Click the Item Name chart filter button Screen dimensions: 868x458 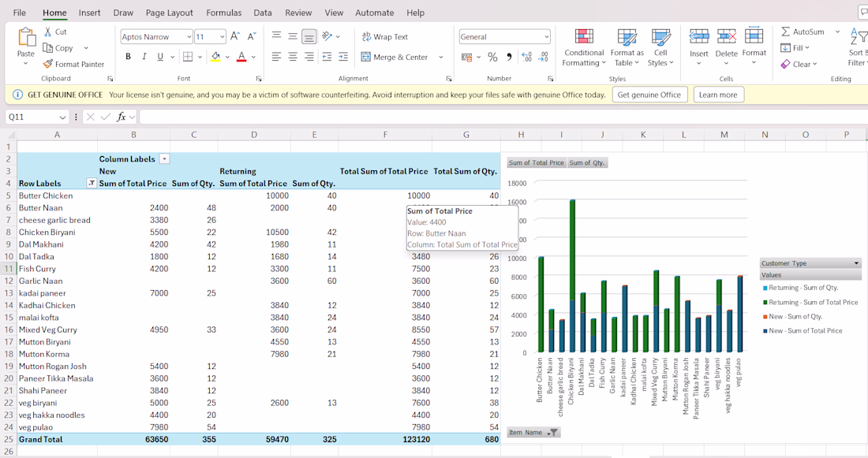tap(533, 433)
